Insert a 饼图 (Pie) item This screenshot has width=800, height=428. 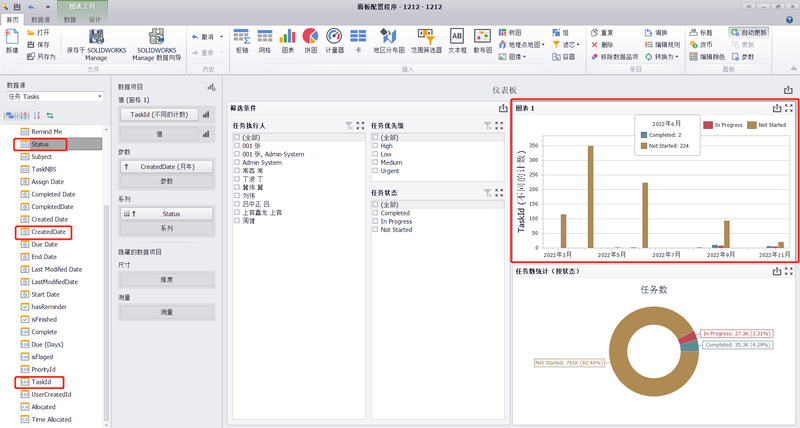pyautogui.click(x=310, y=41)
